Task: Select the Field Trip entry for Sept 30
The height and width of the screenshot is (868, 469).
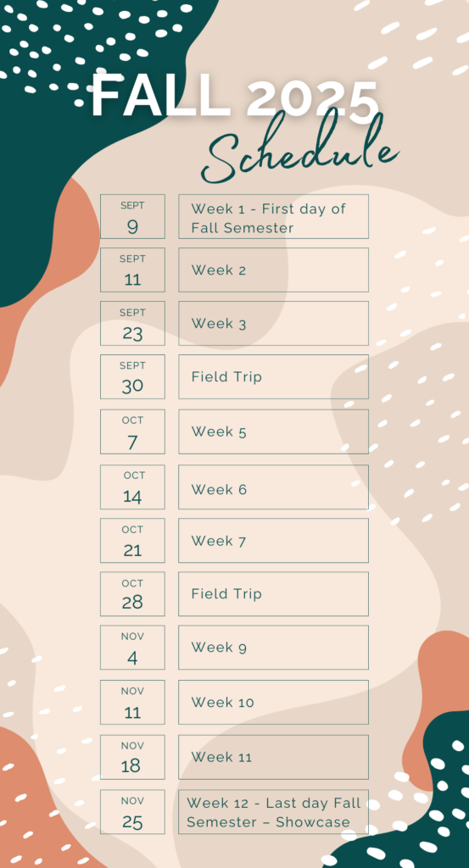Action: (274, 376)
